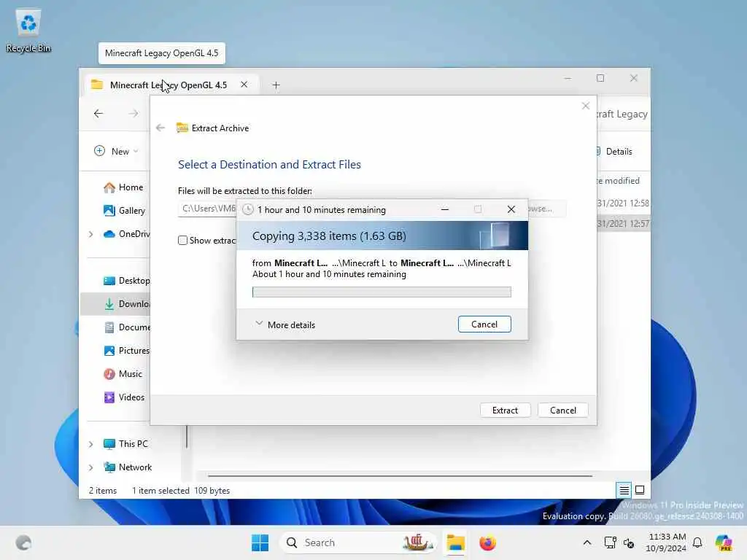Show hidden system tray icons
The image size is (747, 560).
coord(587,542)
